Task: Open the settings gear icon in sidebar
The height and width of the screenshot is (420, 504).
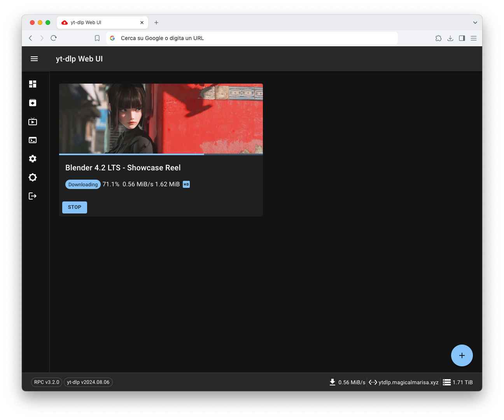Action: pyautogui.click(x=33, y=159)
